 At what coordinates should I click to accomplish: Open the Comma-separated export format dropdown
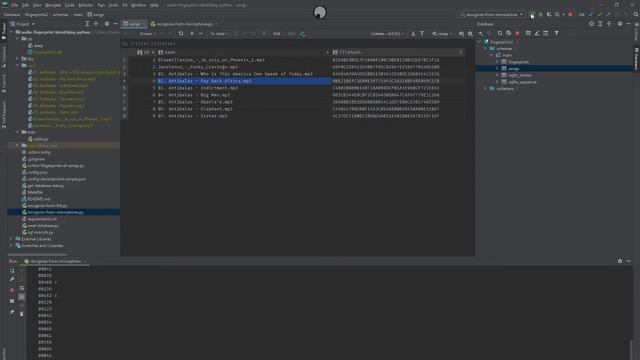387,33
